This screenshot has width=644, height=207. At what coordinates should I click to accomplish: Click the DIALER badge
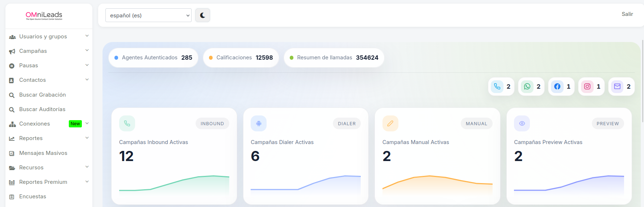coord(347,123)
